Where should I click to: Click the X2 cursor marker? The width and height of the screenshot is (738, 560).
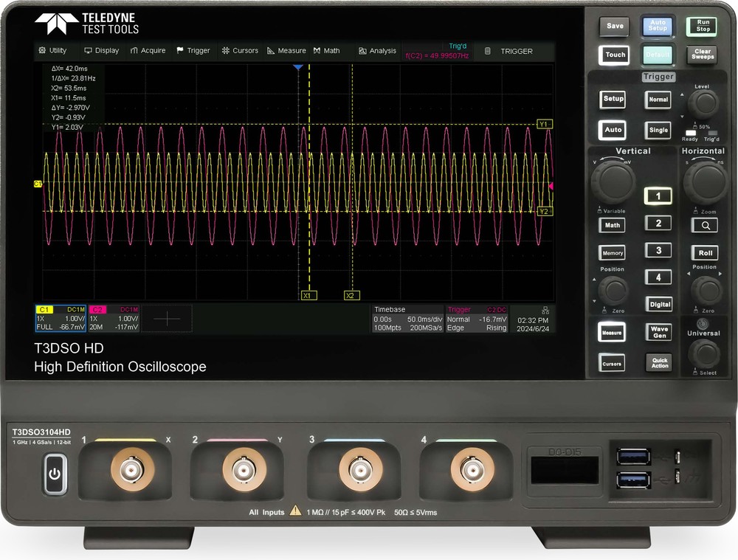351,296
